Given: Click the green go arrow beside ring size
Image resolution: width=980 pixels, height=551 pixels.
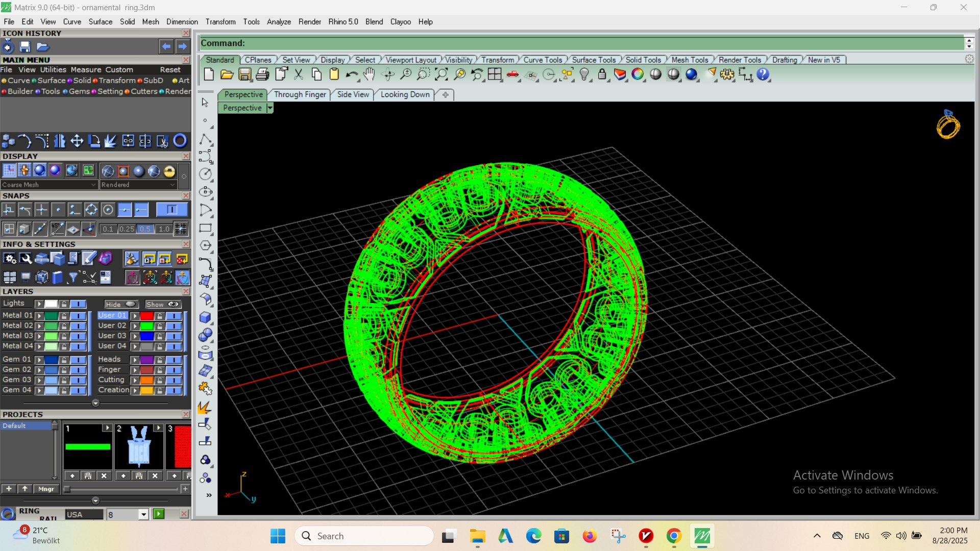Looking at the screenshot, I should point(159,514).
